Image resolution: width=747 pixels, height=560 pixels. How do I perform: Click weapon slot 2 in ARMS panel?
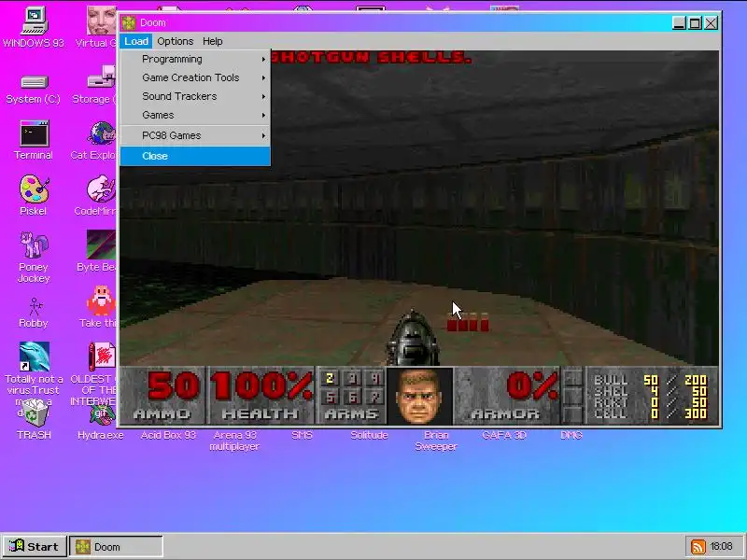coord(330,379)
